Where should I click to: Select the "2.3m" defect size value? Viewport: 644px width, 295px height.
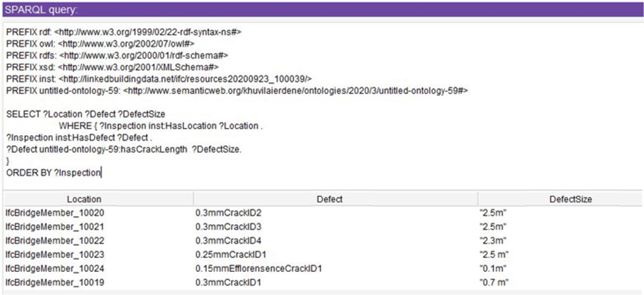point(493,241)
